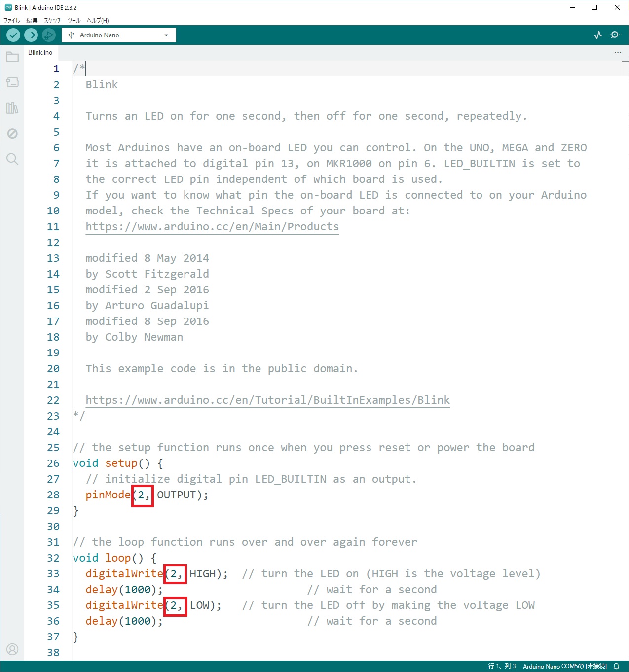Open the Serial Plotter icon
The image size is (629, 672).
tap(598, 35)
